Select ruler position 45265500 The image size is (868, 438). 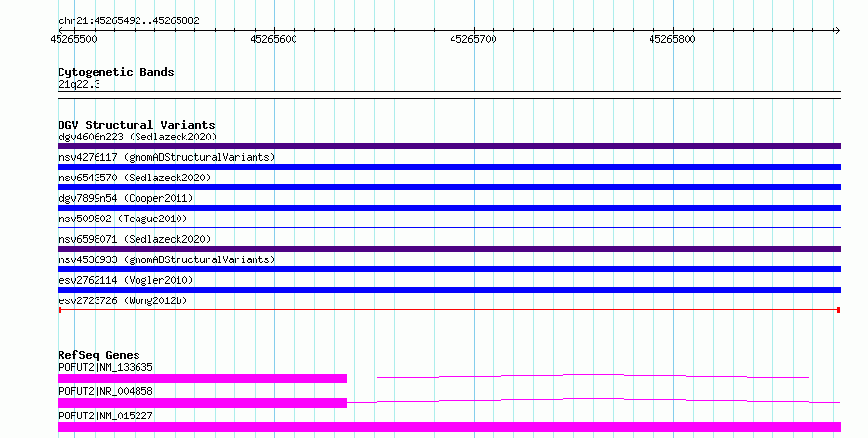point(73,39)
